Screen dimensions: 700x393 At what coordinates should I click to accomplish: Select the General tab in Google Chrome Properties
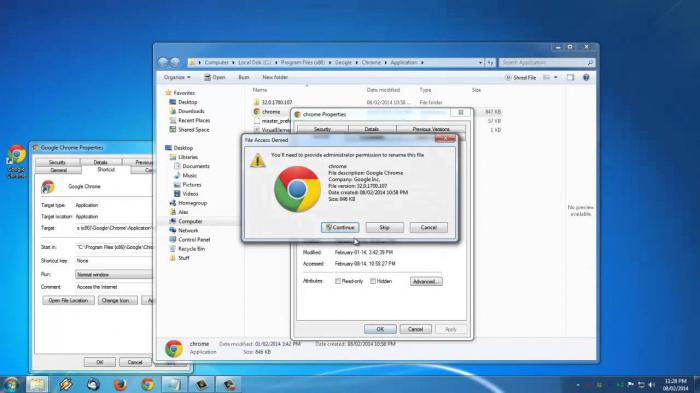58,170
